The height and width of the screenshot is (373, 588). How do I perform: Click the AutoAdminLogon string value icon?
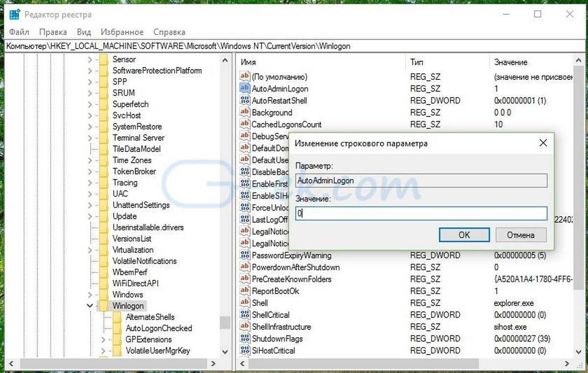pos(245,89)
